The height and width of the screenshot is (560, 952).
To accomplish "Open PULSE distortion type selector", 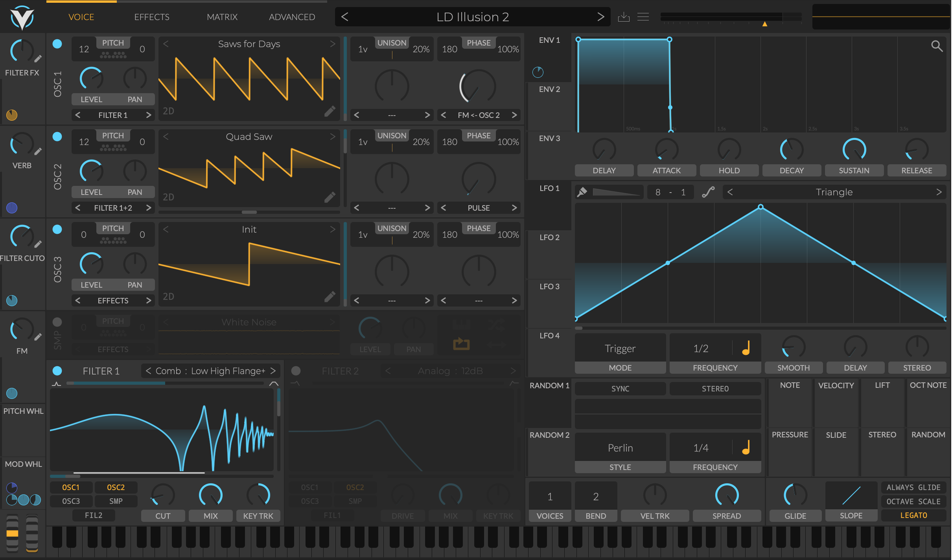I will tap(479, 208).
